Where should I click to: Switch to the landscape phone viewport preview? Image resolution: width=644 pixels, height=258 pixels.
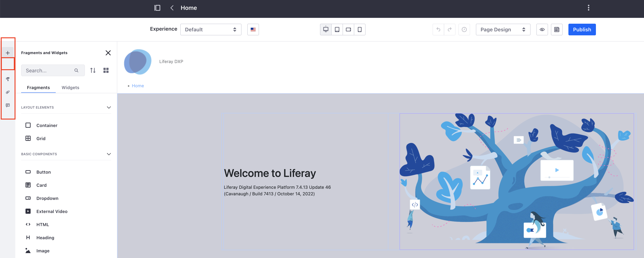pyautogui.click(x=348, y=30)
